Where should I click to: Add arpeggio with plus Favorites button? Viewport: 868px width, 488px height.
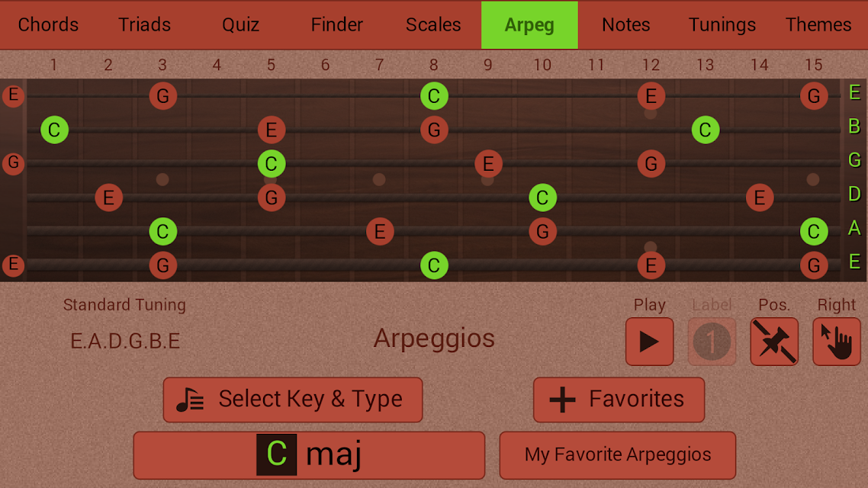coord(619,400)
